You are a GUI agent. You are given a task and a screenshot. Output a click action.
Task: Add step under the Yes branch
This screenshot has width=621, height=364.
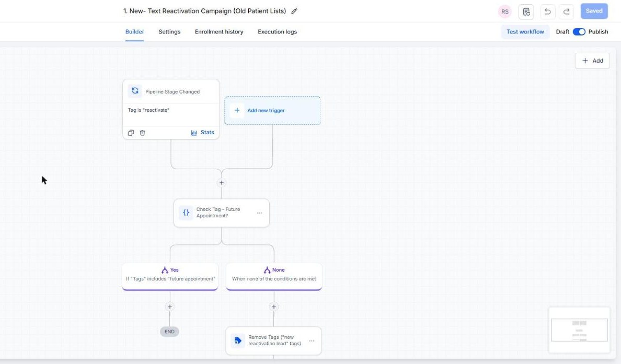[170, 307]
